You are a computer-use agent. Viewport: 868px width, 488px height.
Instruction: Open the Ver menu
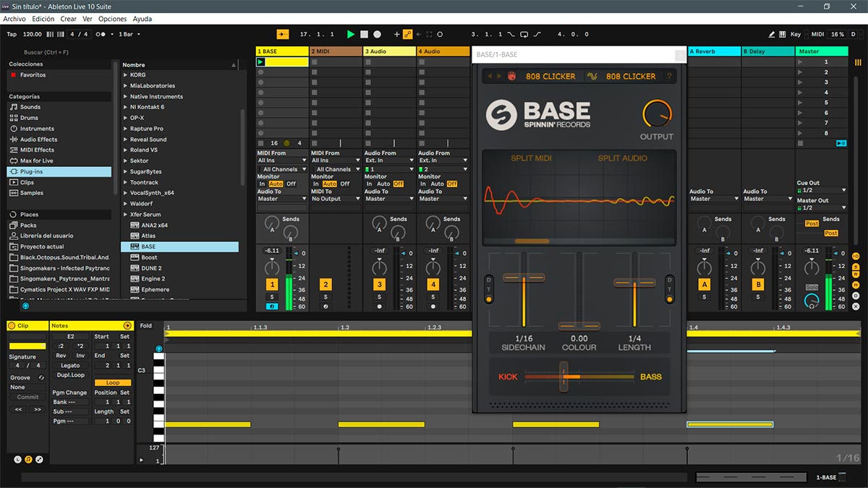(x=88, y=19)
